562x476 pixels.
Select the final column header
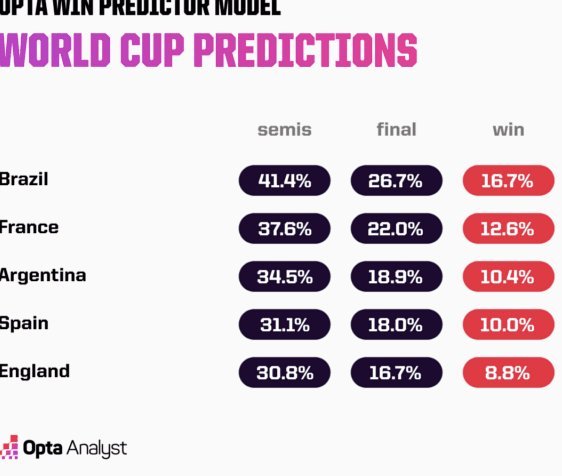point(396,129)
